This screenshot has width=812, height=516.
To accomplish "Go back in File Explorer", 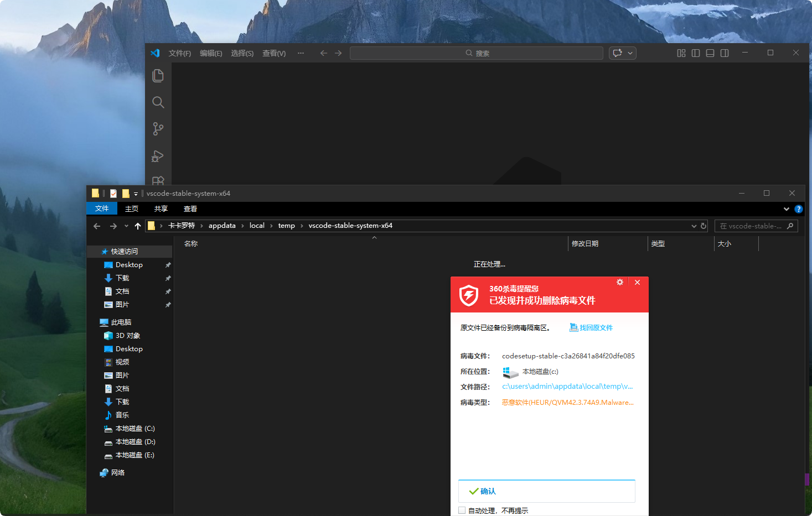I will [97, 226].
